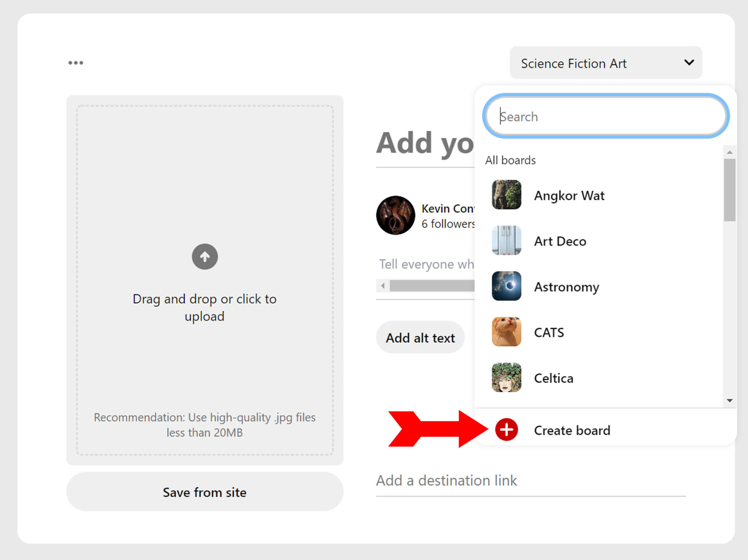The height and width of the screenshot is (560, 748).
Task: Click the Angkor Wat board thumbnail
Action: coord(506,195)
